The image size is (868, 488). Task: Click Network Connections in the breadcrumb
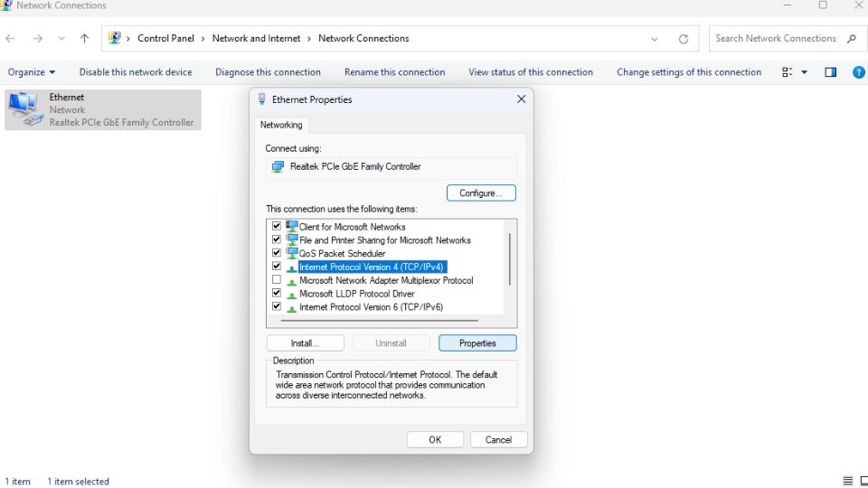(x=363, y=38)
